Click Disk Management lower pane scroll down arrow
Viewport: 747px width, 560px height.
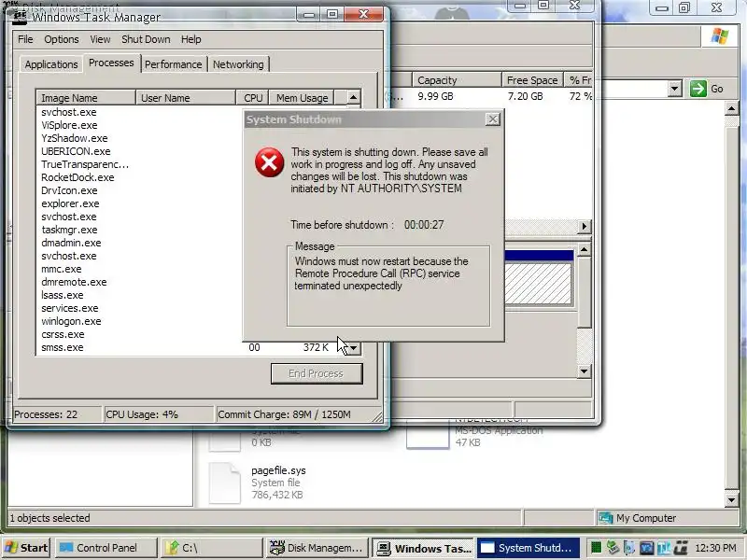585,371
